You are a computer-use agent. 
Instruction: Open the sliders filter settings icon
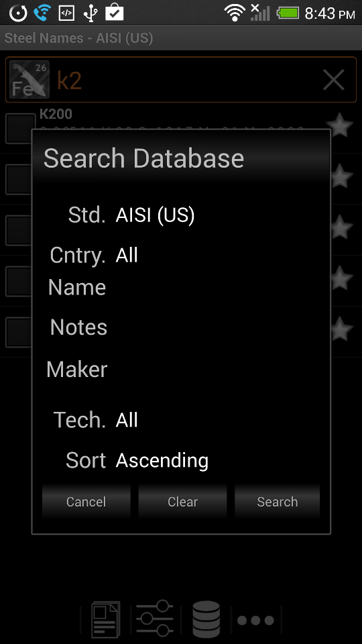[154, 619]
